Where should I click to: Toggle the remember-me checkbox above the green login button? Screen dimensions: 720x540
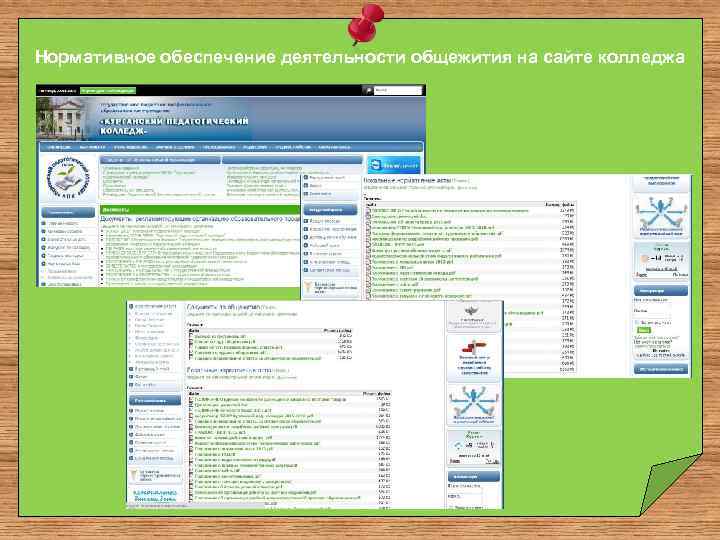click(x=637, y=322)
